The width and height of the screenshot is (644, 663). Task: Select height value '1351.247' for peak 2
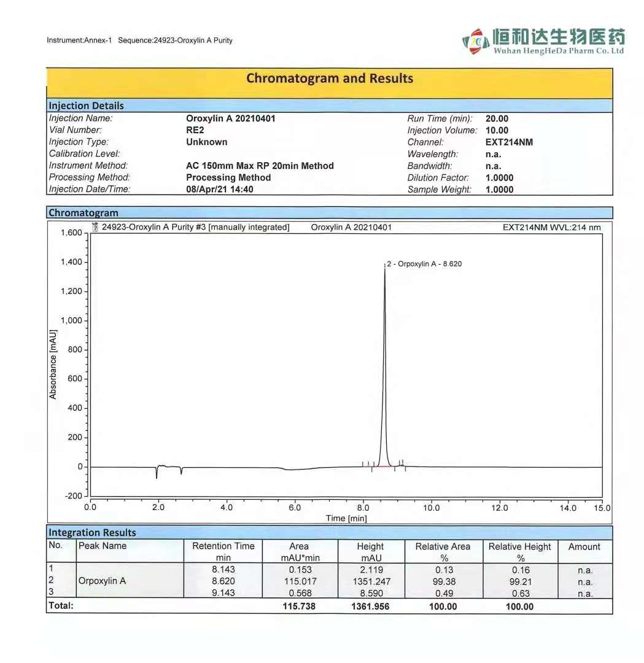371,581
